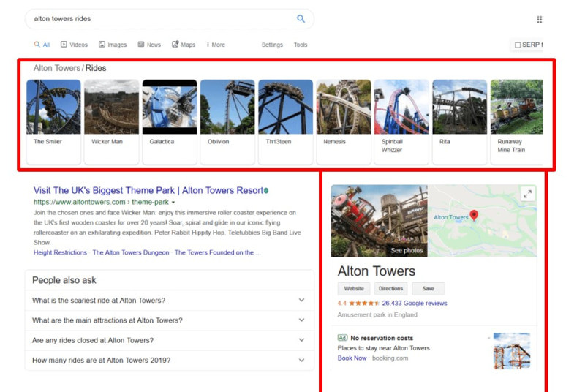Screen dimensions: 585x392
Task: Open the More search options menu
Action: point(216,45)
